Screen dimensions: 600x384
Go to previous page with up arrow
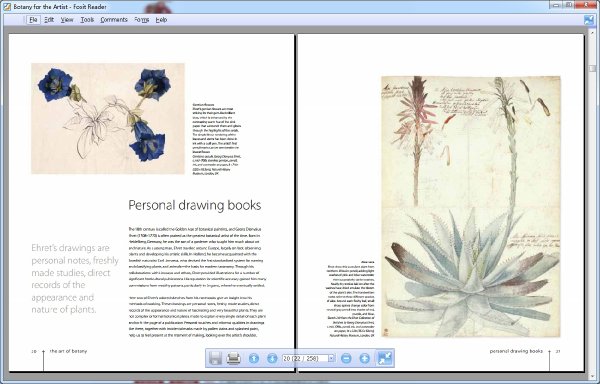254,358
